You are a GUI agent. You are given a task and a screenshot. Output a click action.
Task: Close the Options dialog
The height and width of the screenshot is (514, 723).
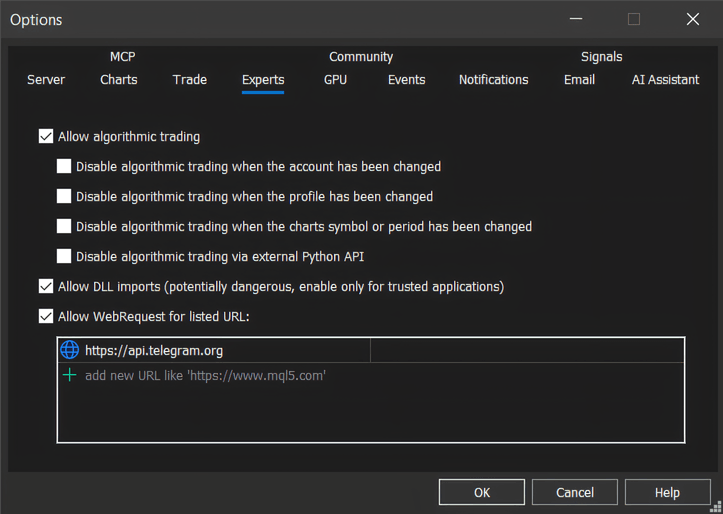(693, 19)
